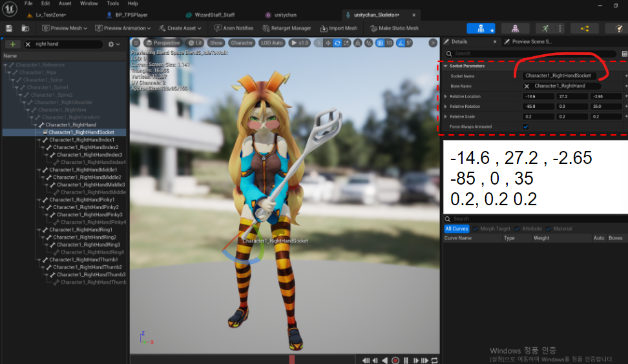
Task: Switch to Skeletal Mesh editor mode icon
Action: pos(515,28)
